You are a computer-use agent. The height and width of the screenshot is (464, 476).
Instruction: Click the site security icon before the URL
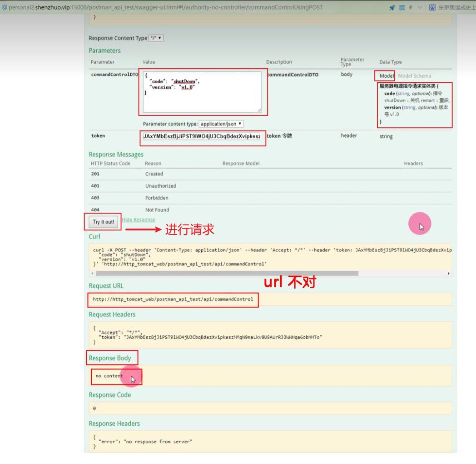5,8
